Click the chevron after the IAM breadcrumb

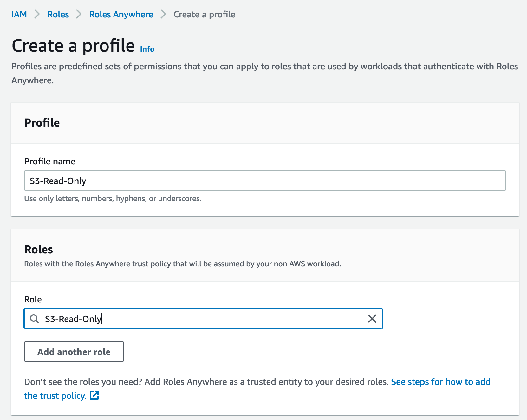tap(37, 14)
